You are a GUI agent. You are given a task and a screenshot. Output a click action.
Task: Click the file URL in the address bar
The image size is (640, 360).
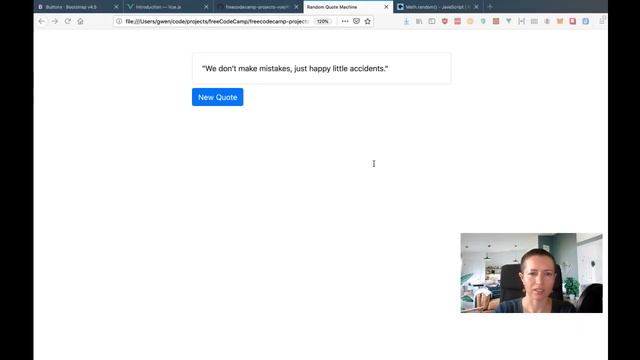pyautogui.click(x=217, y=21)
